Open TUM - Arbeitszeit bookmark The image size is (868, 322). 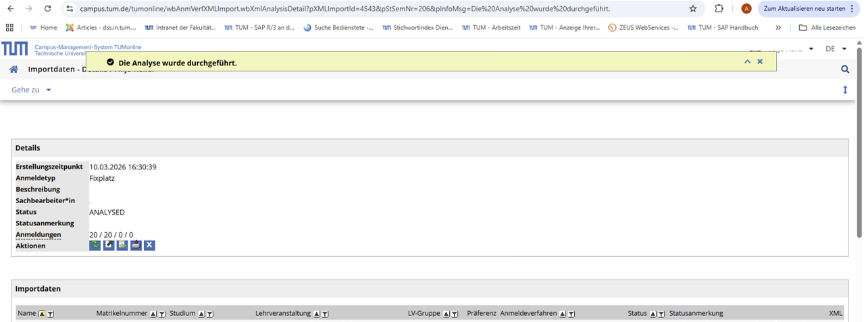(491, 28)
